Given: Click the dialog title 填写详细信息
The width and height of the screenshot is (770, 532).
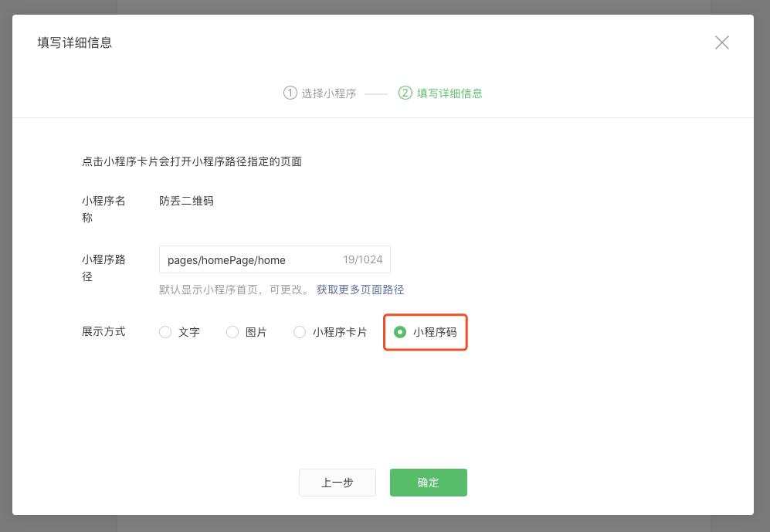Looking at the screenshot, I should 75,42.
